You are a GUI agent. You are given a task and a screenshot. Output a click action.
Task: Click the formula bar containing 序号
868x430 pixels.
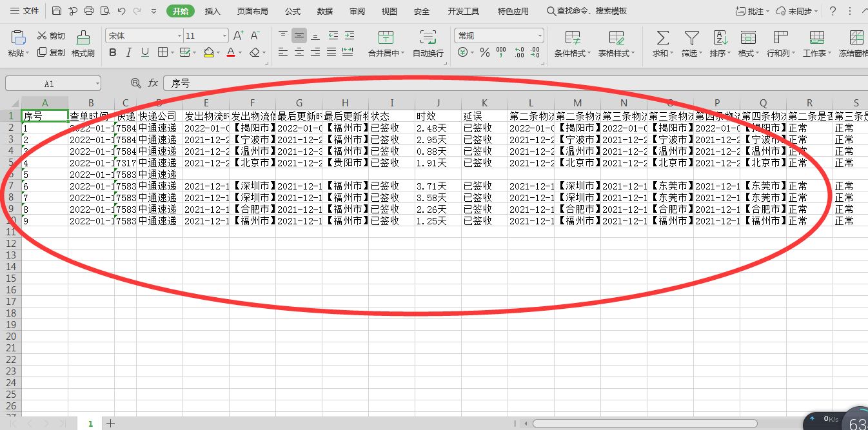(x=516, y=83)
